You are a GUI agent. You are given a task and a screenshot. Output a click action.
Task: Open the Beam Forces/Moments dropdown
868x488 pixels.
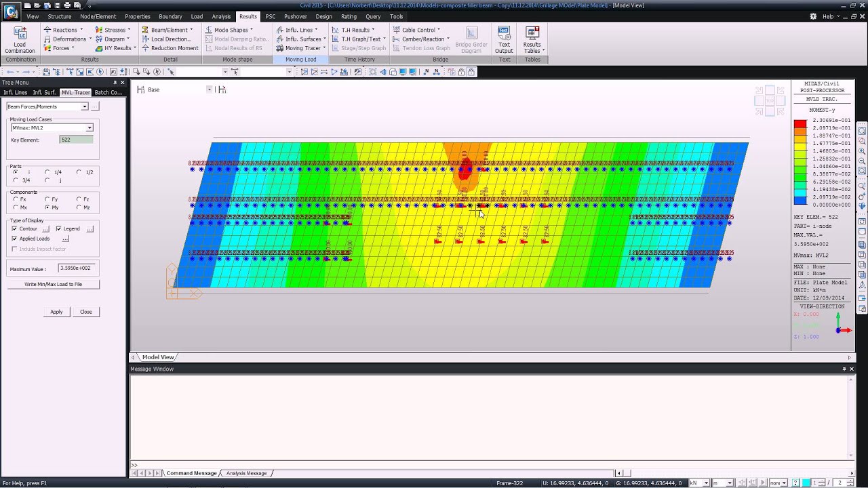[x=85, y=106]
